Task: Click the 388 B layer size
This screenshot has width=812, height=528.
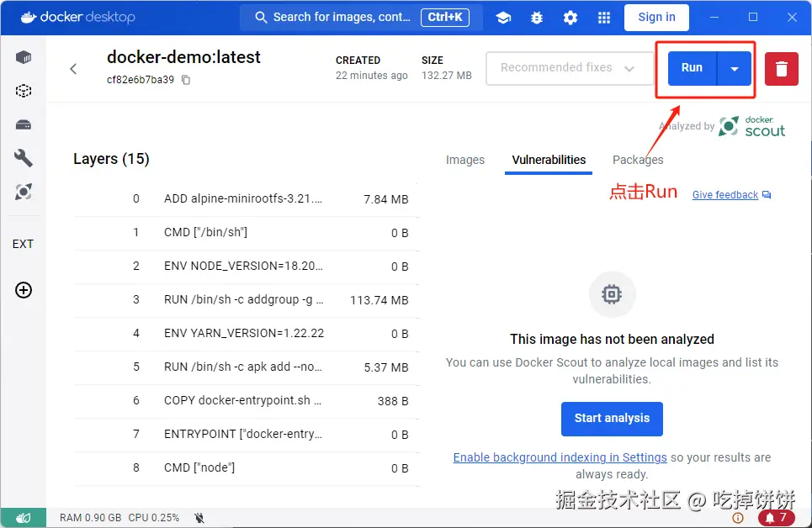Action: 393,401
